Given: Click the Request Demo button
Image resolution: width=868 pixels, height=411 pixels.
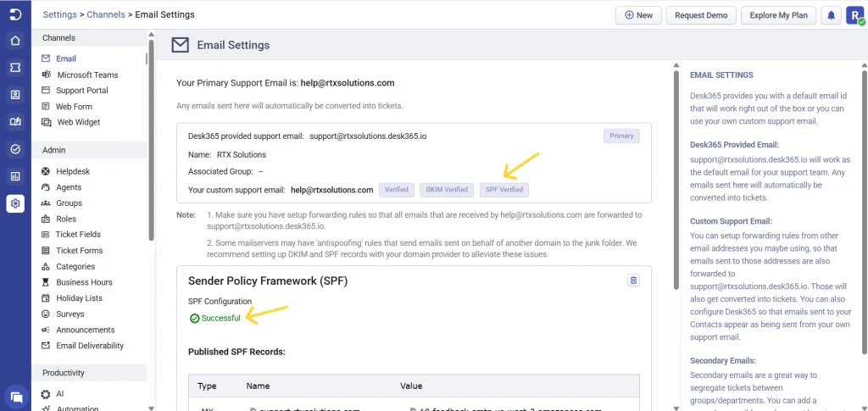Looking at the screenshot, I should click(x=701, y=15).
